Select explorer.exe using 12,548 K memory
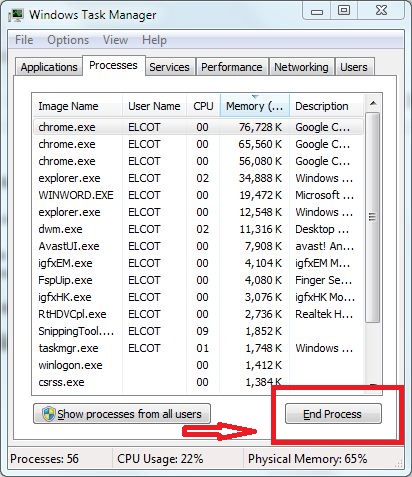 (x=198, y=212)
